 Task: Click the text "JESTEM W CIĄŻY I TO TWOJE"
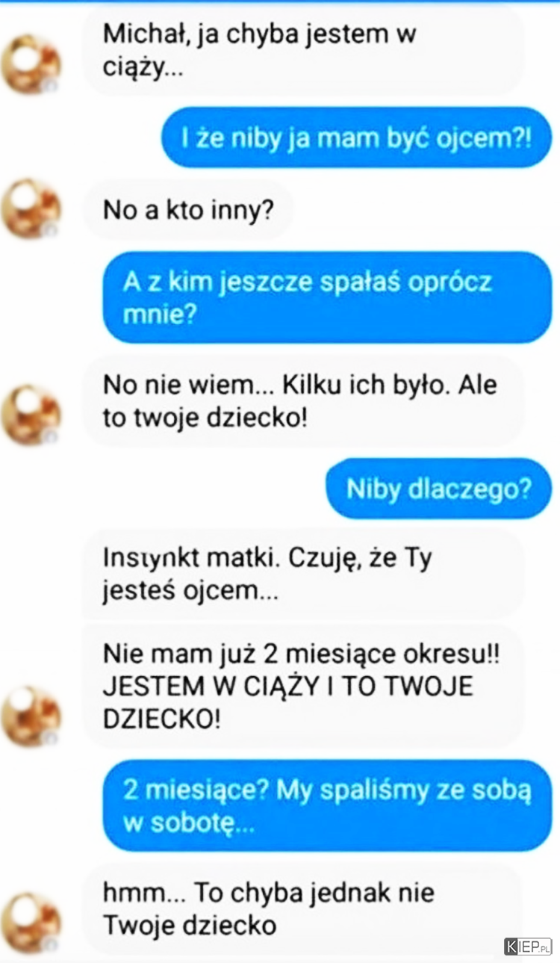click(287, 687)
